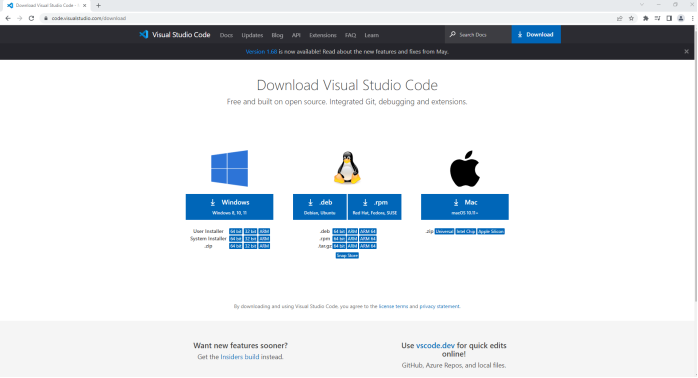Image resolution: width=698 pixels, height=378 pixels.
Task: Close the Download Visual Studio Code tab
Action: pos(85,5)
